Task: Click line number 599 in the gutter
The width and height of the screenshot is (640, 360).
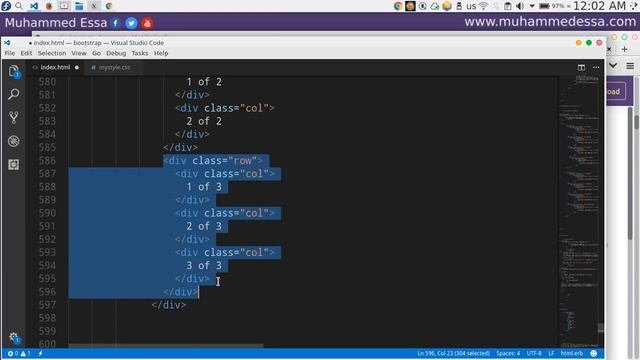Action: click(47, 331)
